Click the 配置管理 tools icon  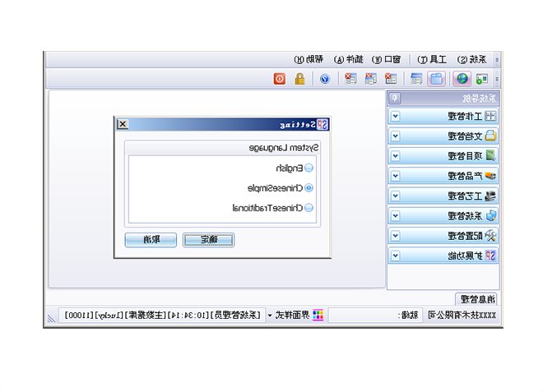pos(491,236)
